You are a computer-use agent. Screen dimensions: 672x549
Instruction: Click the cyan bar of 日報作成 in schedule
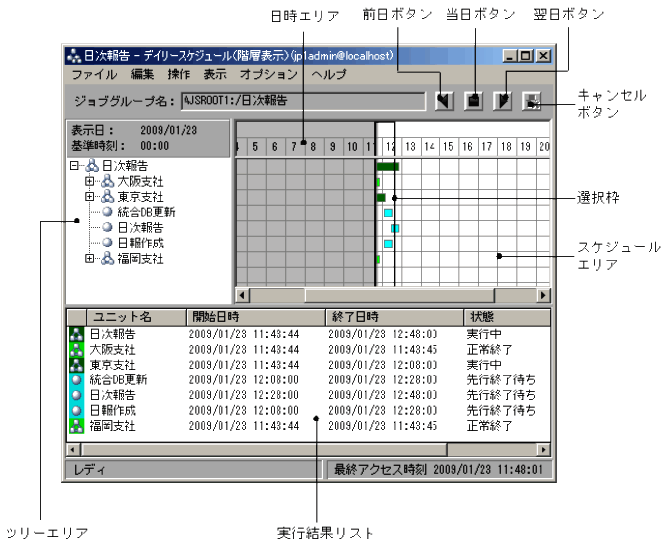click(x=388, y=244)
